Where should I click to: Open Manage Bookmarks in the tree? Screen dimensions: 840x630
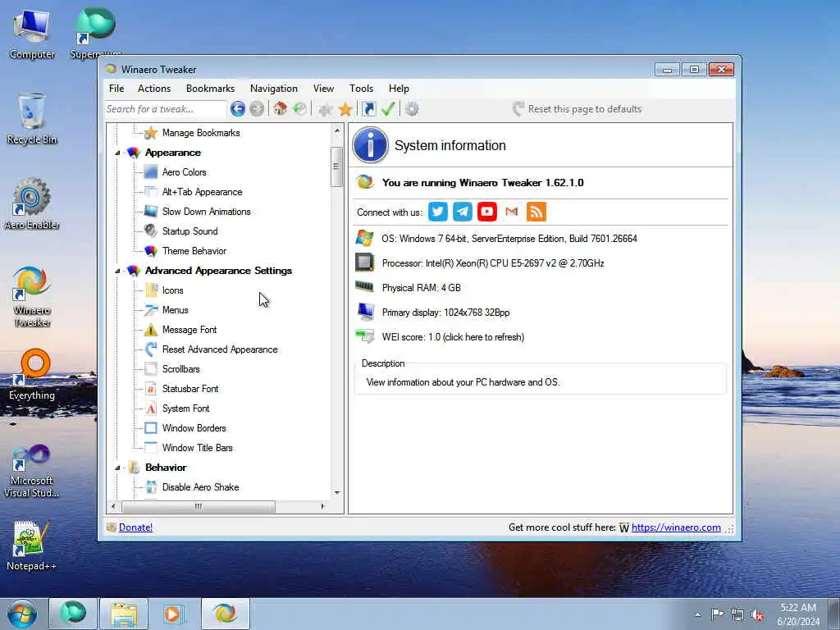coord(200,133)
